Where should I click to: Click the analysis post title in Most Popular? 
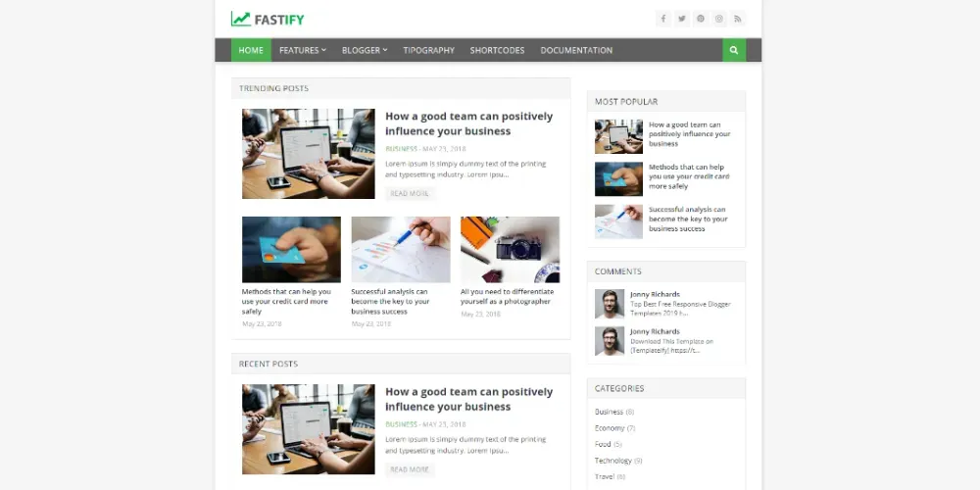[688, 219]
